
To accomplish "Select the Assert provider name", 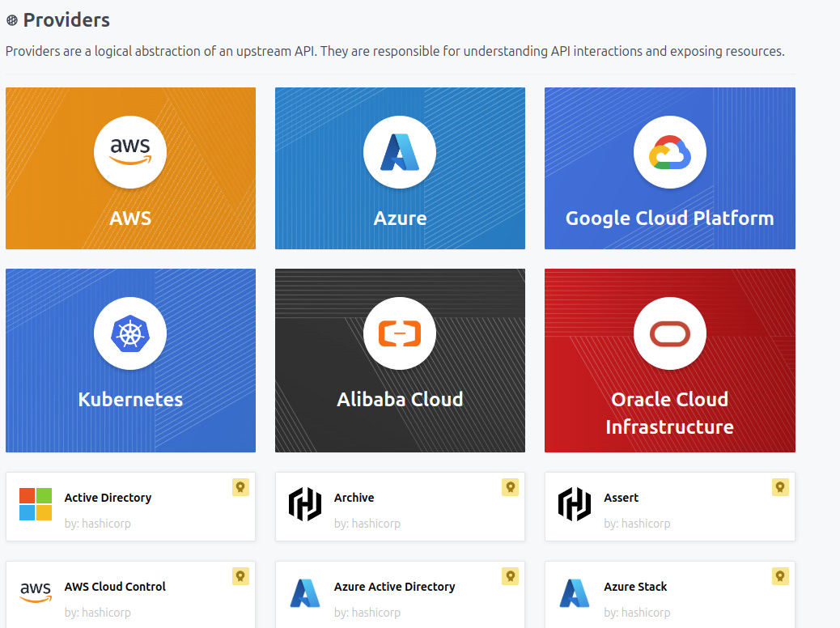I will 621,498.
